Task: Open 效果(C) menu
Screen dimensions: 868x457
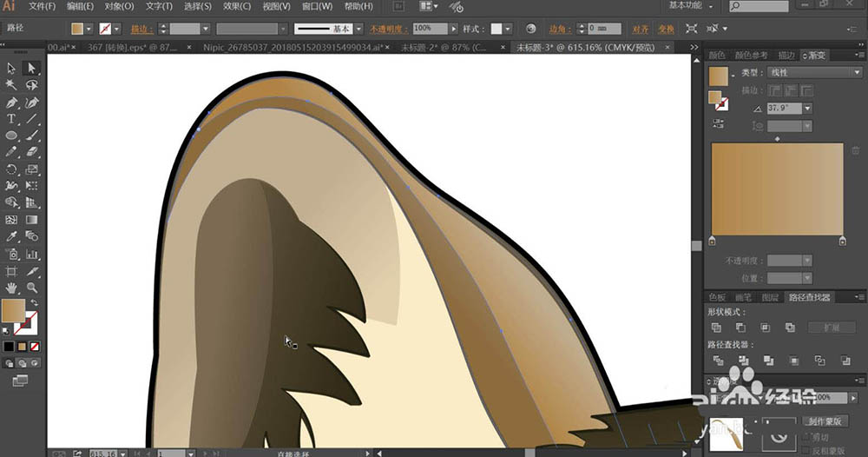Action: 237,7
